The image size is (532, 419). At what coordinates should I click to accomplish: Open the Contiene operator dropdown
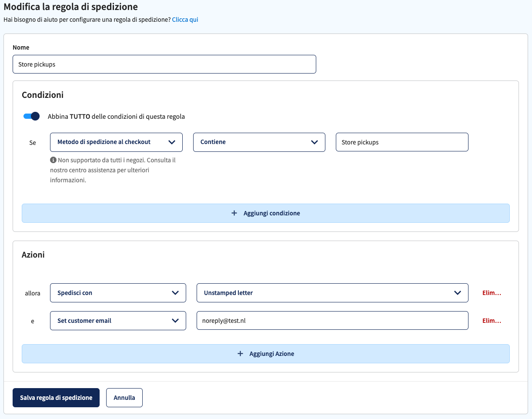click(259, 142)
